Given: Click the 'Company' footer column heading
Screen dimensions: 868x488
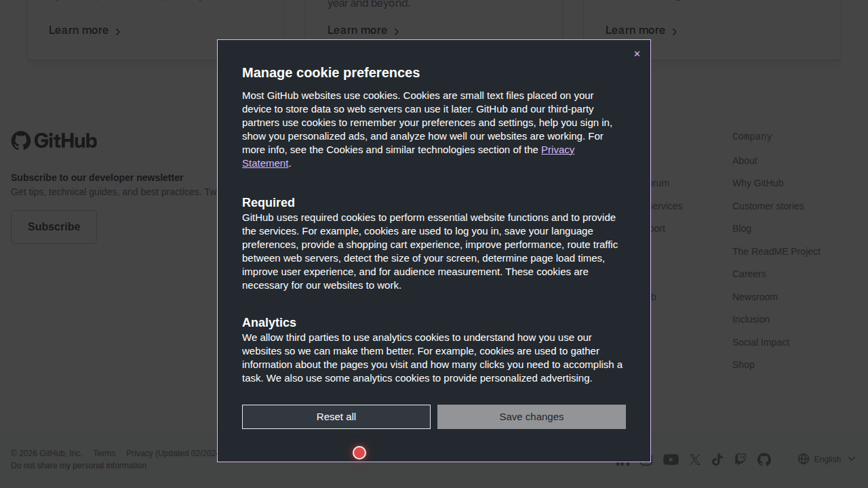Looking at the screenshot, I should tap(752, 136).
